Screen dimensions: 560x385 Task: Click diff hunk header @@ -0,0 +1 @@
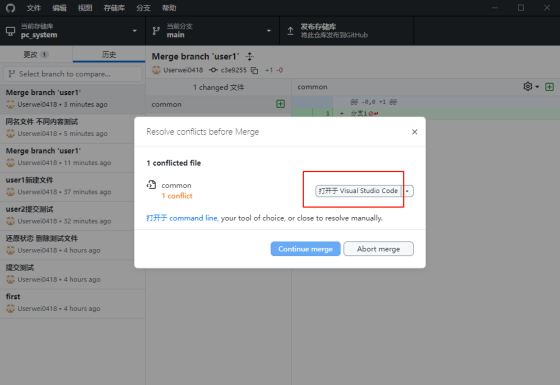pos(374,102)
